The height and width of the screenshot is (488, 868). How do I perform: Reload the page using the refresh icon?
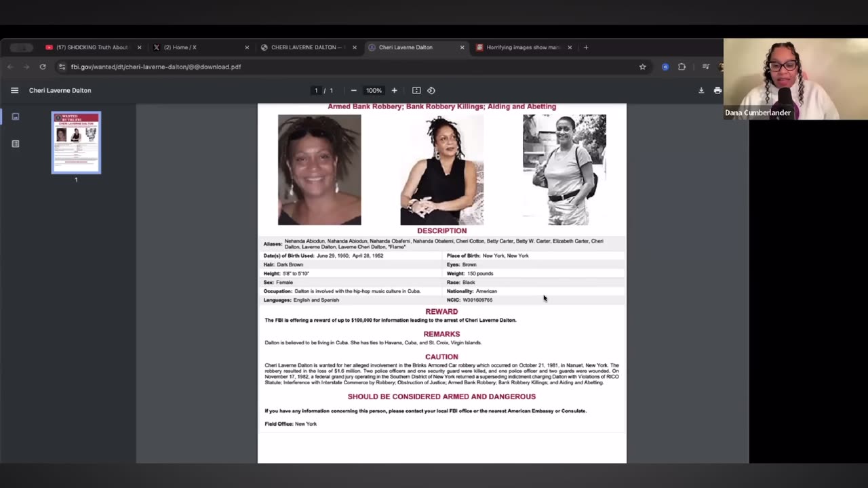click(43, 66)
